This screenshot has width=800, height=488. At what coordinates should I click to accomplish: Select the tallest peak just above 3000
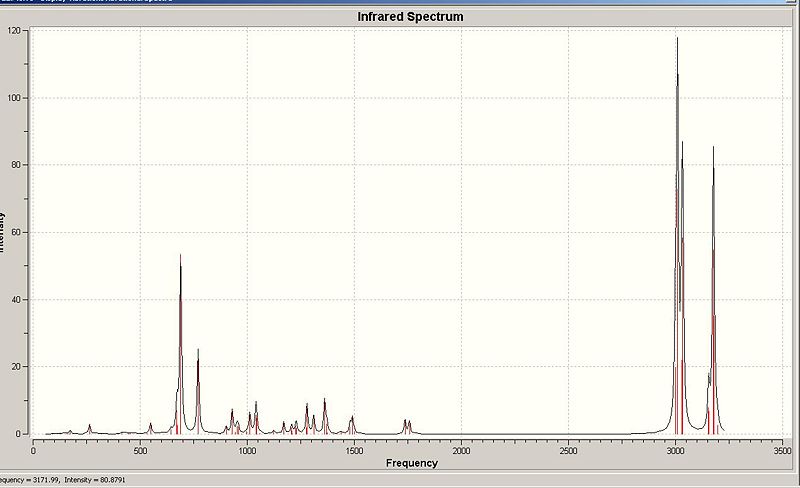(677, 235)
